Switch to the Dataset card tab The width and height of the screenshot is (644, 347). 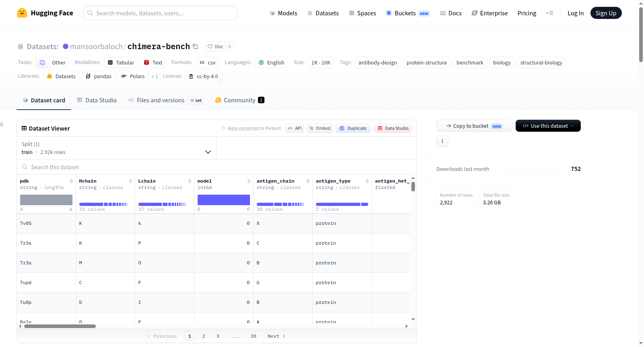coord(43,100)
